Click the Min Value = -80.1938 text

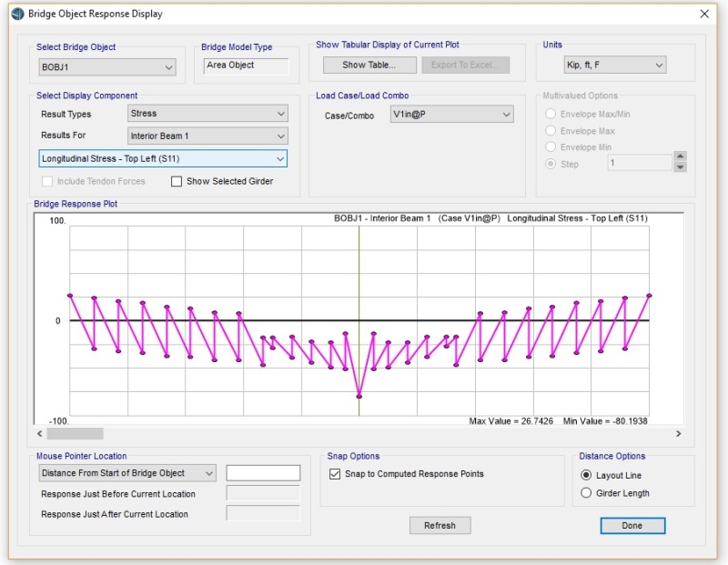tap(605, 421)
